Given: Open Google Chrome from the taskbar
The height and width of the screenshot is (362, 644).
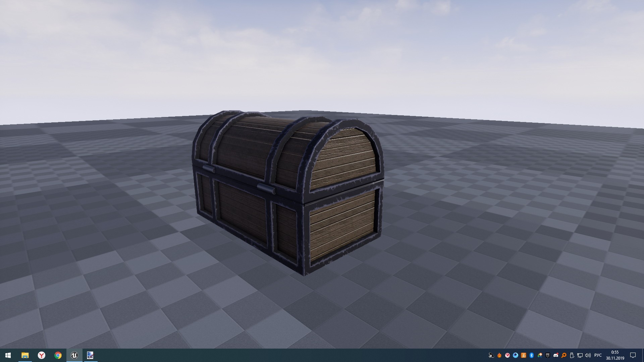Looking at the screenshot, I should [x=58, y=355].
